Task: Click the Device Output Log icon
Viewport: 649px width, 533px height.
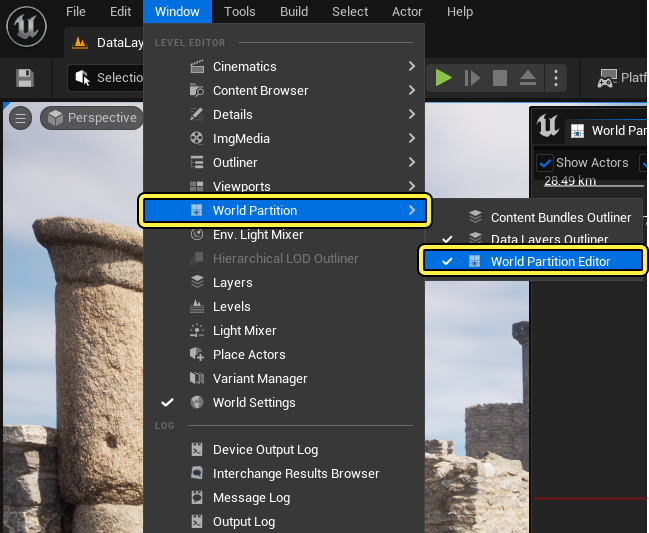Action: [197, 449]
